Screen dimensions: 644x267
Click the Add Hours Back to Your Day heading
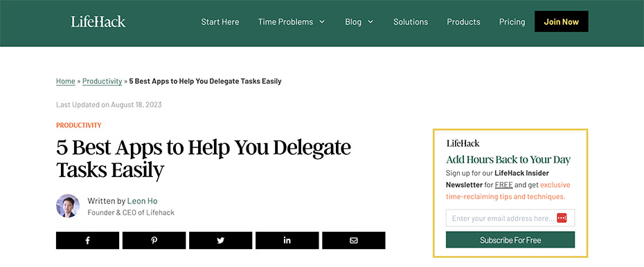click(508, 160)
